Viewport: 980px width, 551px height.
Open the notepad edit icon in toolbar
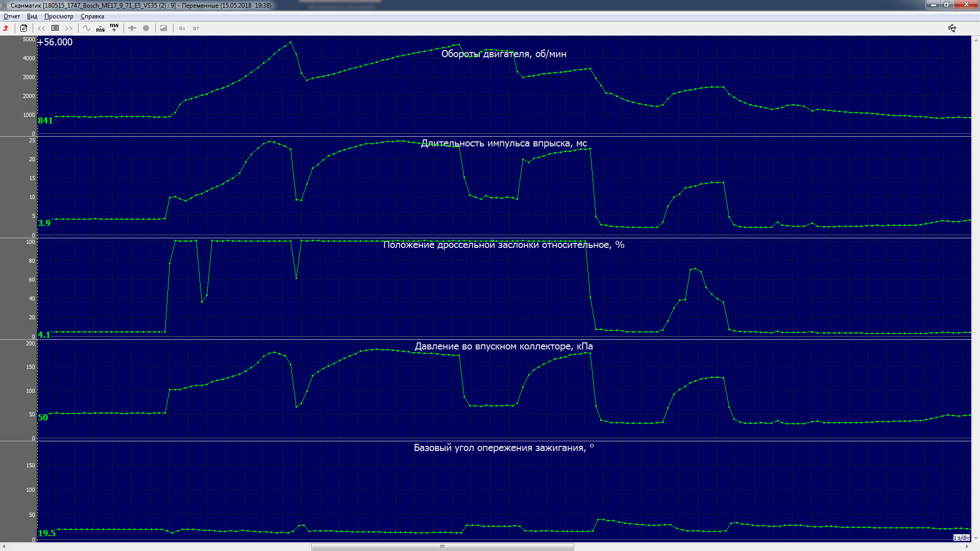(23, 28)
